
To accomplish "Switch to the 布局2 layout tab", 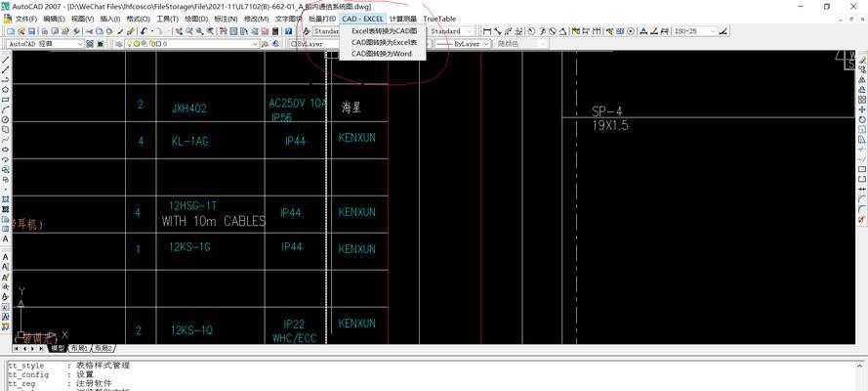I will point(103,348).
